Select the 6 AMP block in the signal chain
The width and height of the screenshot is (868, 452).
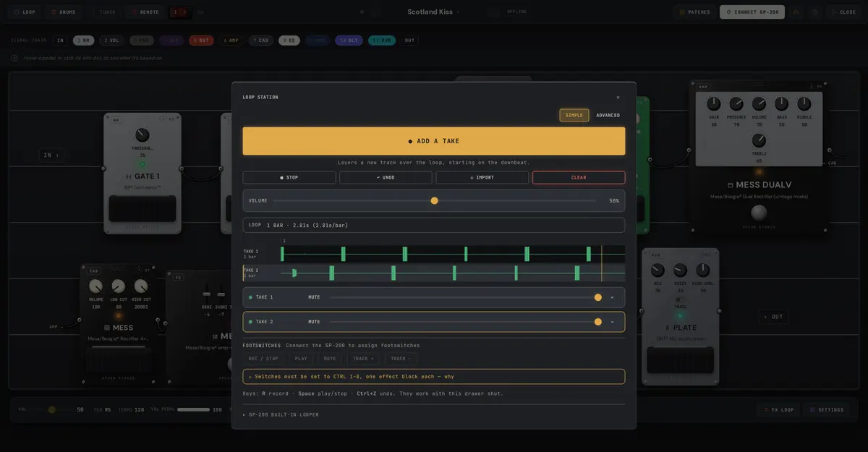coord(231,40)
